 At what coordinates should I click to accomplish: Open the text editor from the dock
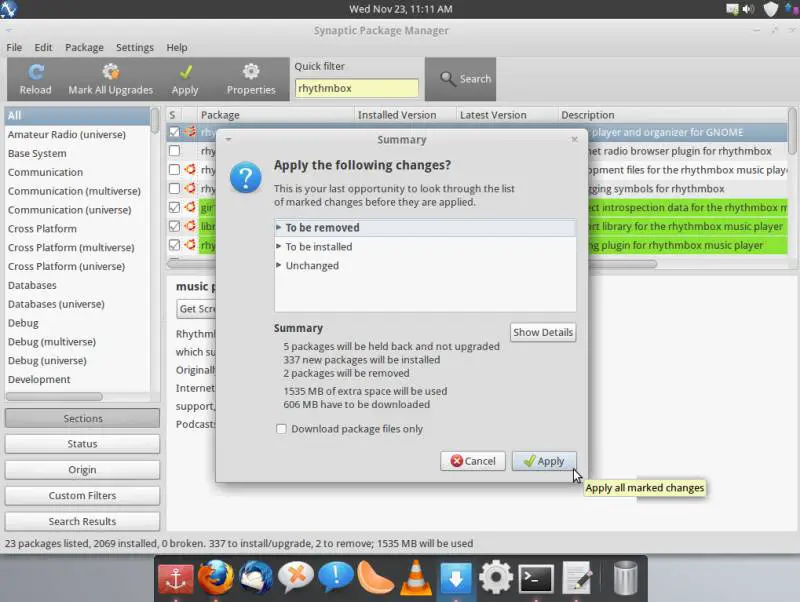pyautogui.click(x=577, y=578)
